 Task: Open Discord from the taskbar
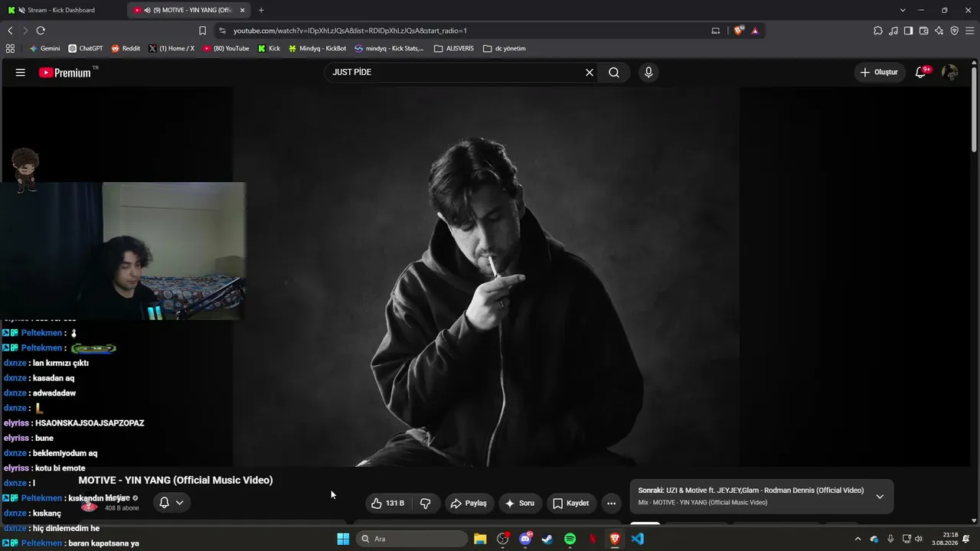click(525, 539)
